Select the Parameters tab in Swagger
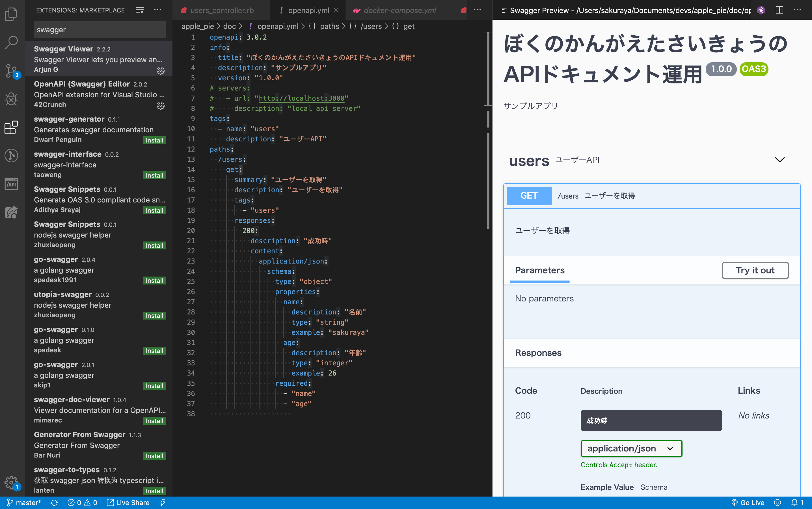 (540, 270)
